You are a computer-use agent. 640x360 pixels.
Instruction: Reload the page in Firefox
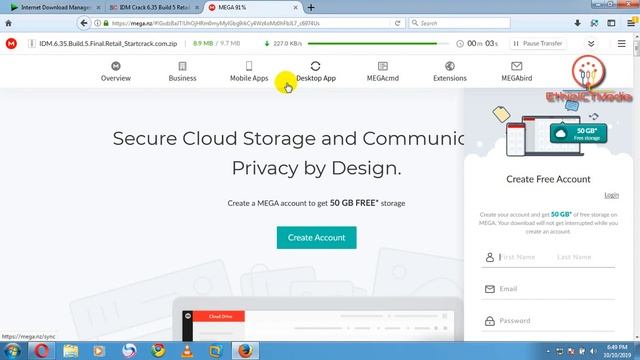point(397,23)
